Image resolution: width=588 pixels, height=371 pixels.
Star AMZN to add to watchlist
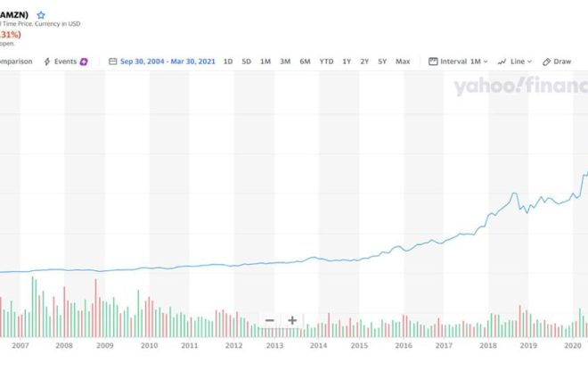point(41,15)
